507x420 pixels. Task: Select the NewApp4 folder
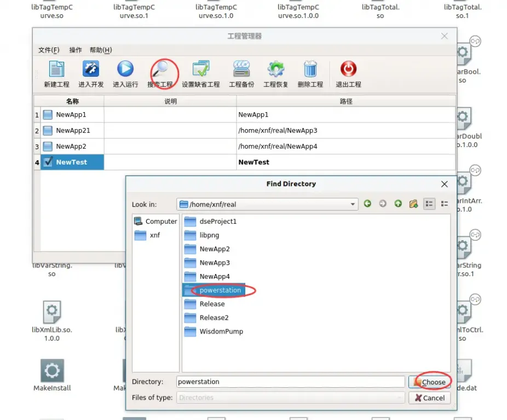click(x=207, y=277)
